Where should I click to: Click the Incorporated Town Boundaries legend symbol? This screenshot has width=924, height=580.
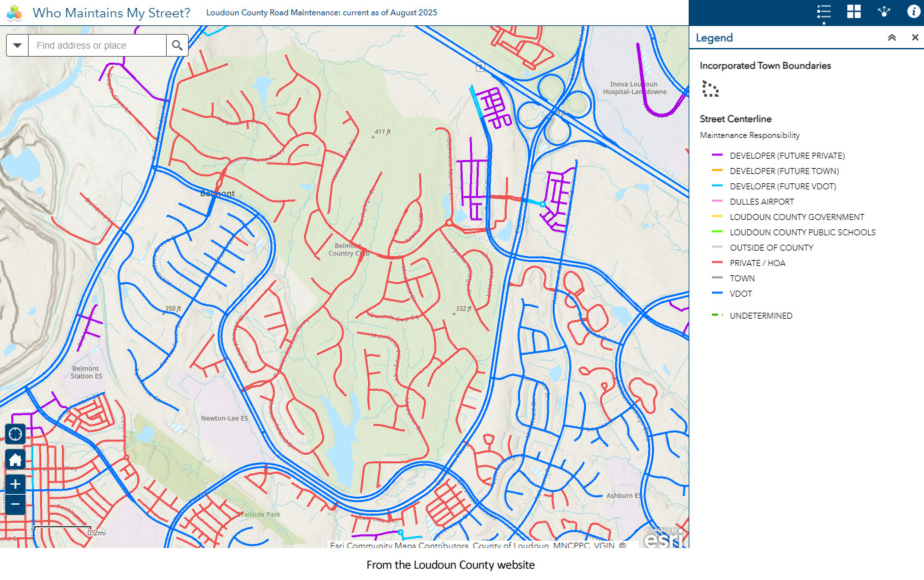711,89
